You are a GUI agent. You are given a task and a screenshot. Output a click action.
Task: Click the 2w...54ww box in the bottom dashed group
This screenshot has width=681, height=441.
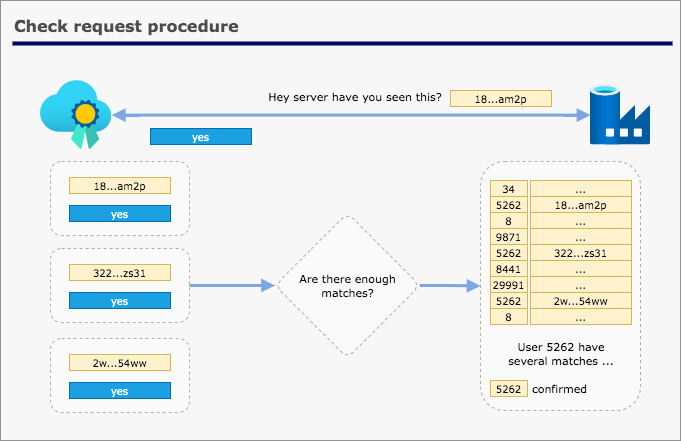click(120, 362)
